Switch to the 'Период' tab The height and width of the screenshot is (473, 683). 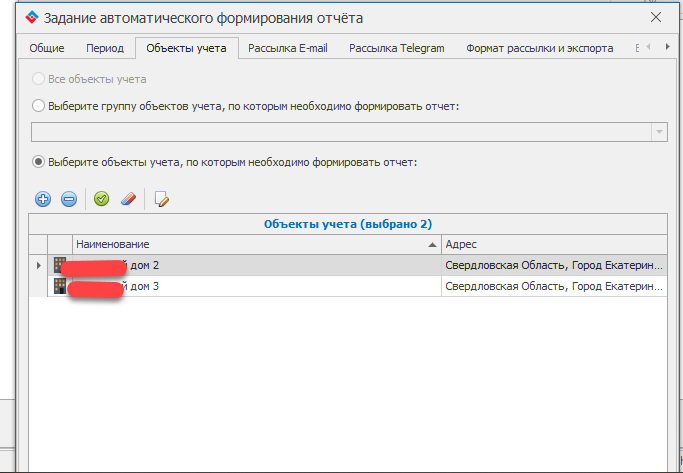(105, 48)
